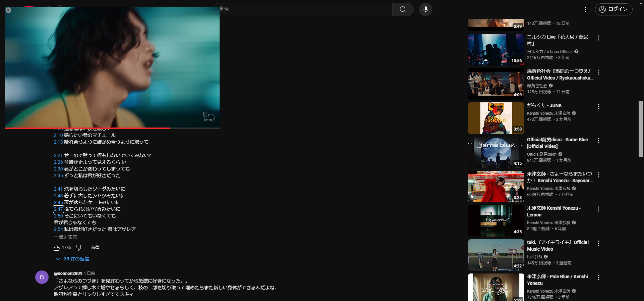Viewport: 644px width, 301px height.
Task: Visit tuki.(15) channel name
Action: click(534, 257)
